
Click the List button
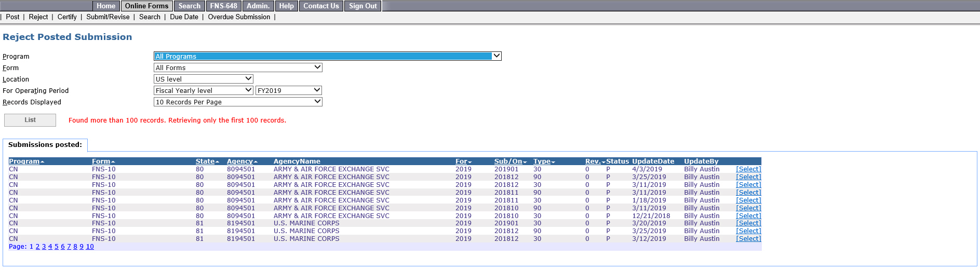tap(30, 120)
